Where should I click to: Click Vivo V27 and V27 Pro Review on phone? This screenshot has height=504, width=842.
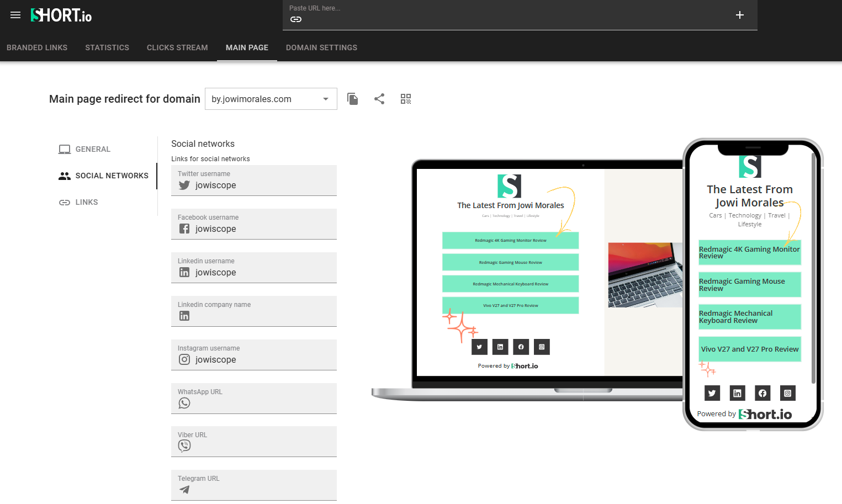pos(750,349)
